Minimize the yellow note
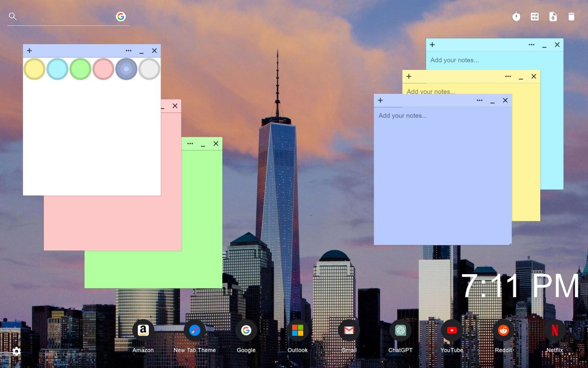Viewport: 588px width, 368px height. (521, 77)
